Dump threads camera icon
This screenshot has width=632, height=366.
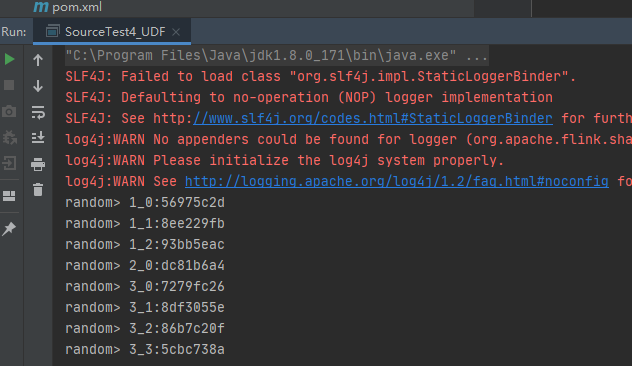tap(9, 111)
